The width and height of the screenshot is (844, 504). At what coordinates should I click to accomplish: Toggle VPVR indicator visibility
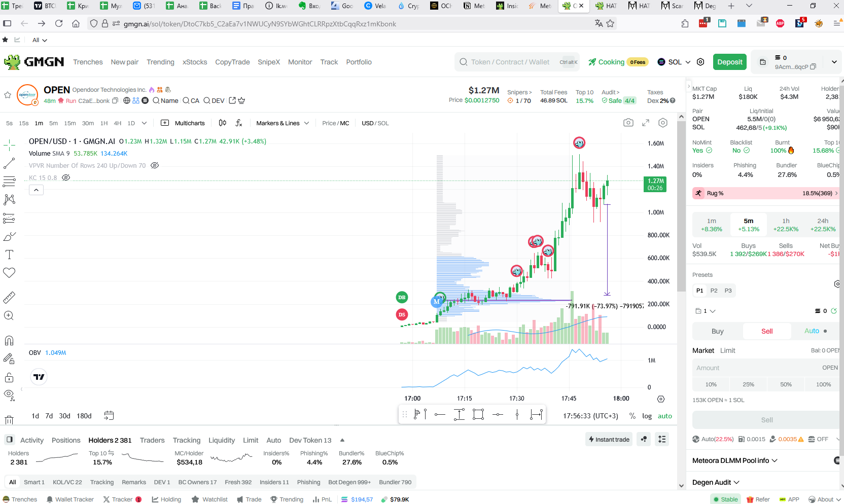tap(155, 165)
